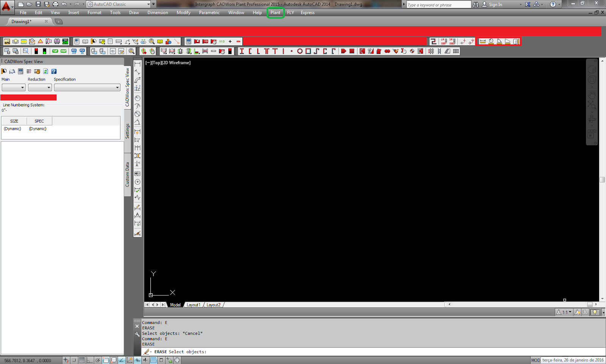Select the Aligned dimension tool
The height and width of the screenshot is (364, 606).
click(137, 72)
